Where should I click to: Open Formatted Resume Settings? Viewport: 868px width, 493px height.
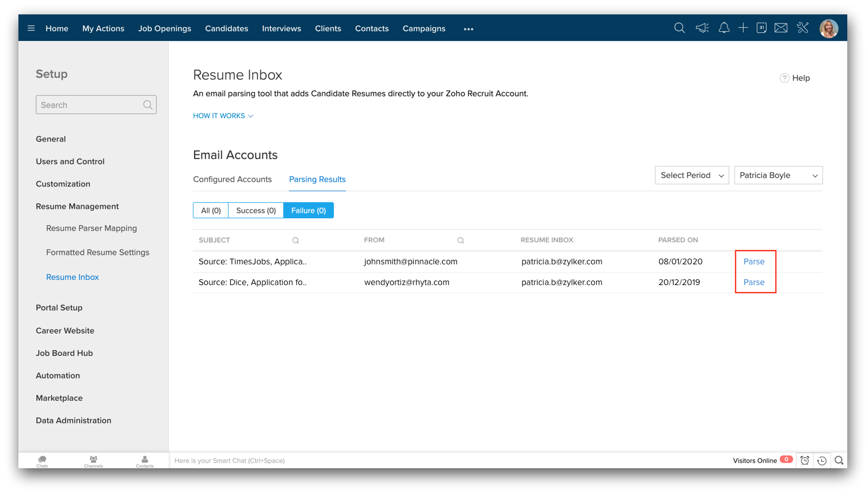97,252
